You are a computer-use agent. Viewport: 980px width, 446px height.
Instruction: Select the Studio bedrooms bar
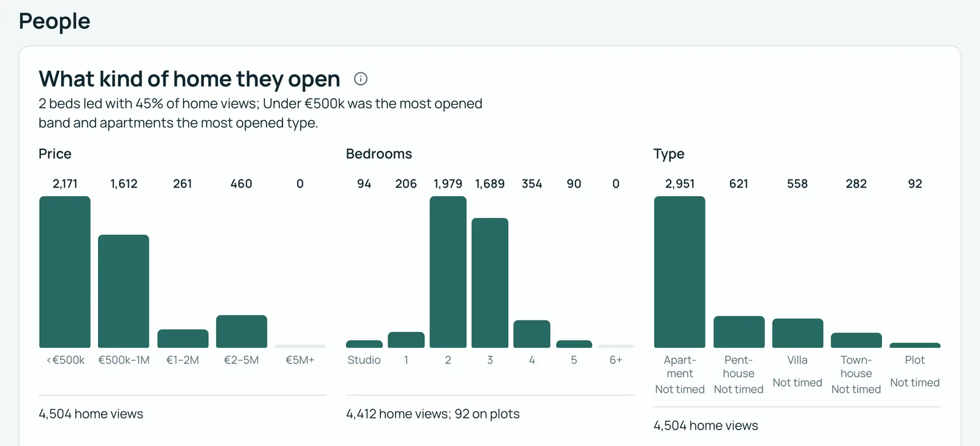(x=364, y=344)
